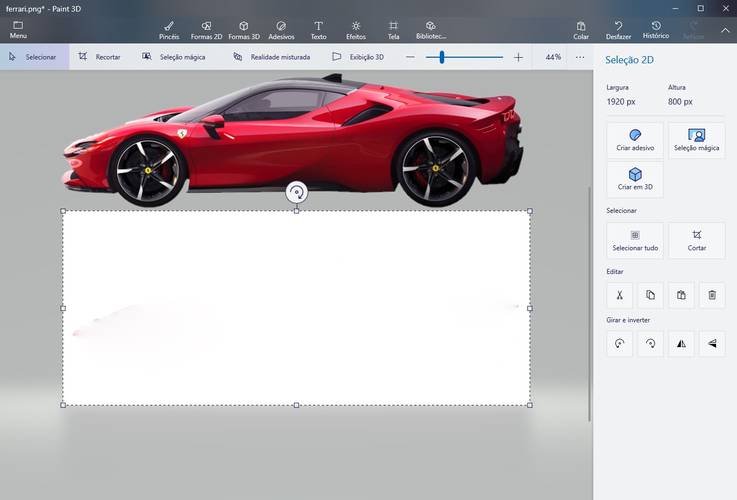The image size is (737, 500).
Task: Click the Girar e inverter label
Action: pos(628,320)
